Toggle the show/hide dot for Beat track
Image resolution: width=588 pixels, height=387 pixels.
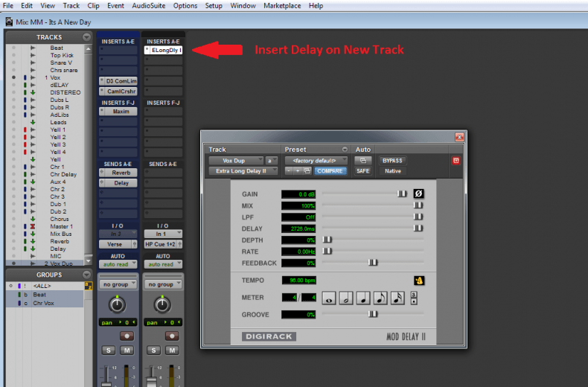(x=13, y=48)
